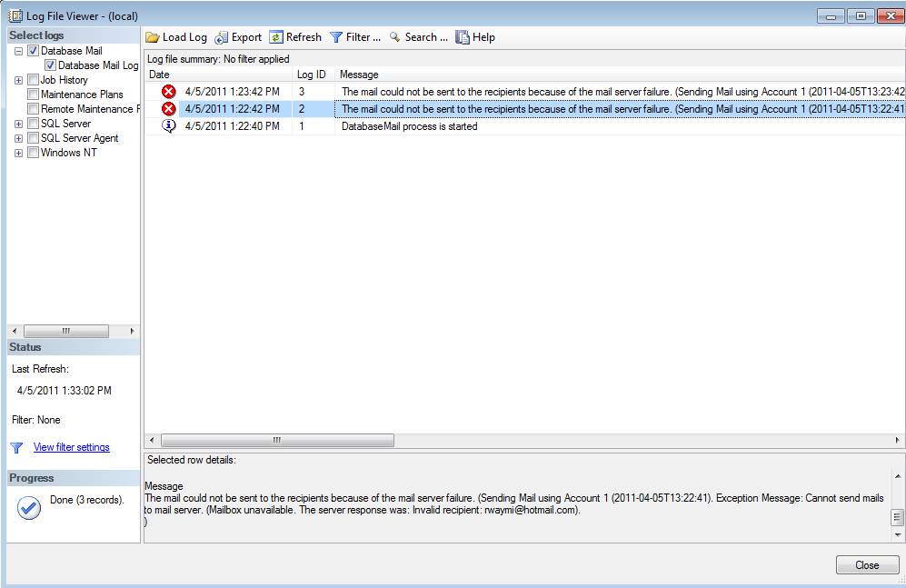Viewport: 906px width, 588px height.
Task: Click right arrow of log grid horizontal scrollbar
Action: (x=897, y=441)
